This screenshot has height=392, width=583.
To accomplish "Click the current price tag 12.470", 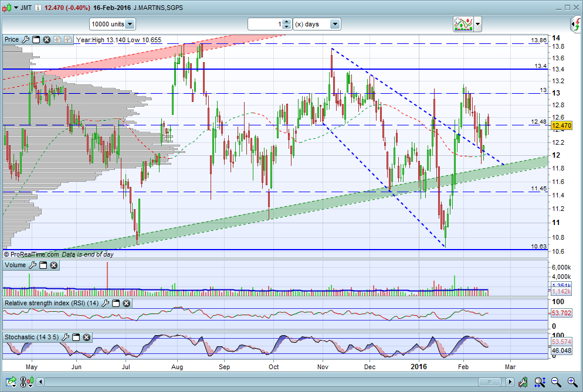I will (561, 125).
